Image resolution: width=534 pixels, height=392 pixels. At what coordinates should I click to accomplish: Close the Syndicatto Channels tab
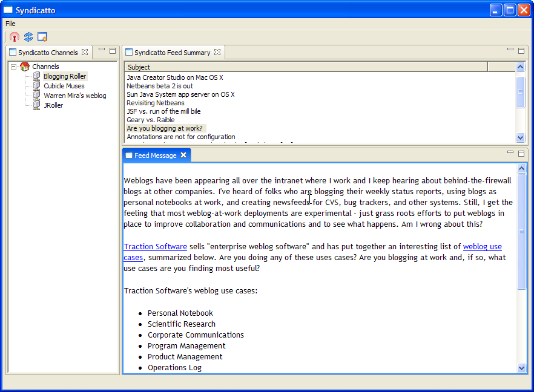[85, 53]
